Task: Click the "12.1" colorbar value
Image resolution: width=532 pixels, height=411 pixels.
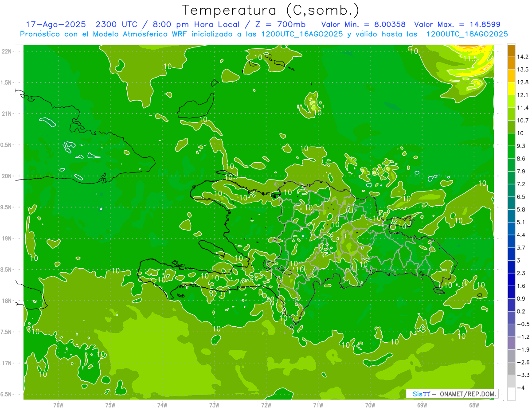Action: point(523,95)
